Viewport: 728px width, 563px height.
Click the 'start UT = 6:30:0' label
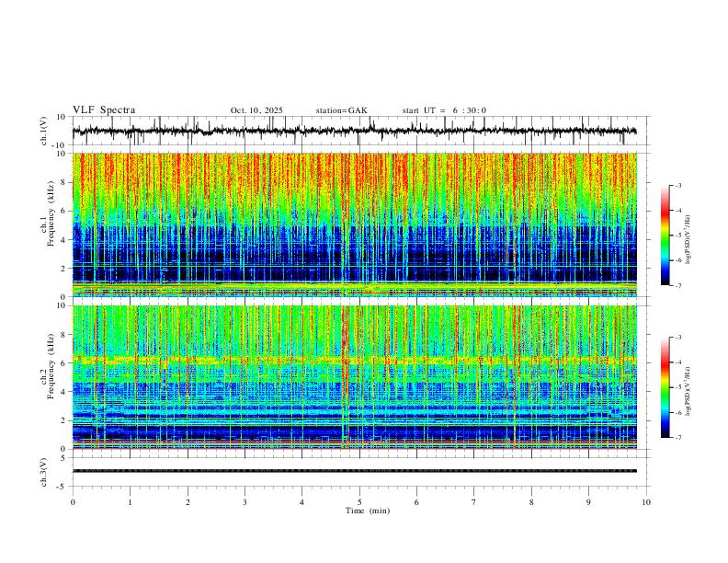pyautogui.click(x=444, y=110)
